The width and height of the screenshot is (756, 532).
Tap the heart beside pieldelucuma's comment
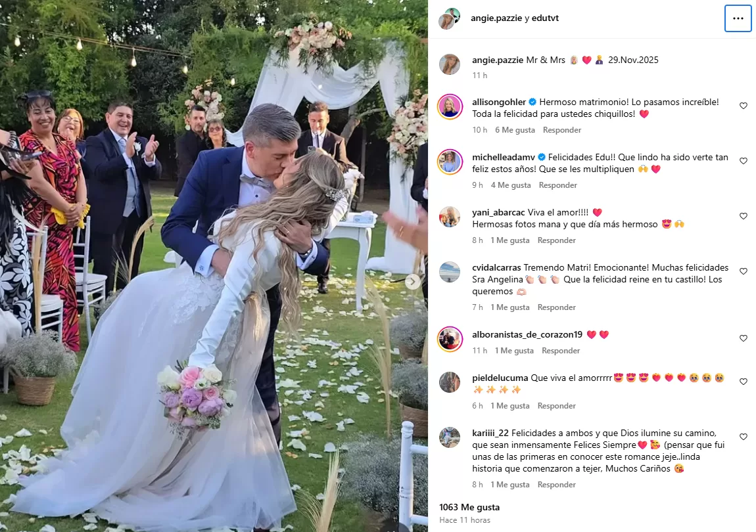[x=743, y=382]
